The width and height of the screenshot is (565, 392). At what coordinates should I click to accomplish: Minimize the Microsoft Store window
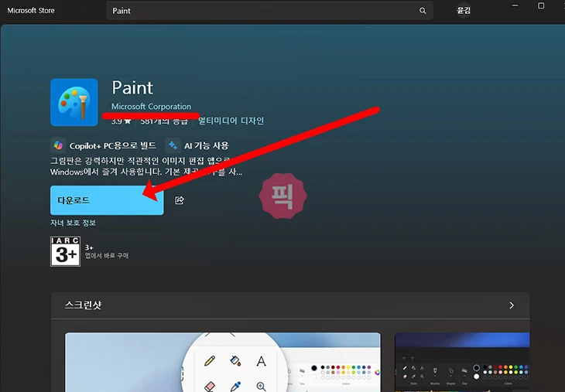(515, 5)
